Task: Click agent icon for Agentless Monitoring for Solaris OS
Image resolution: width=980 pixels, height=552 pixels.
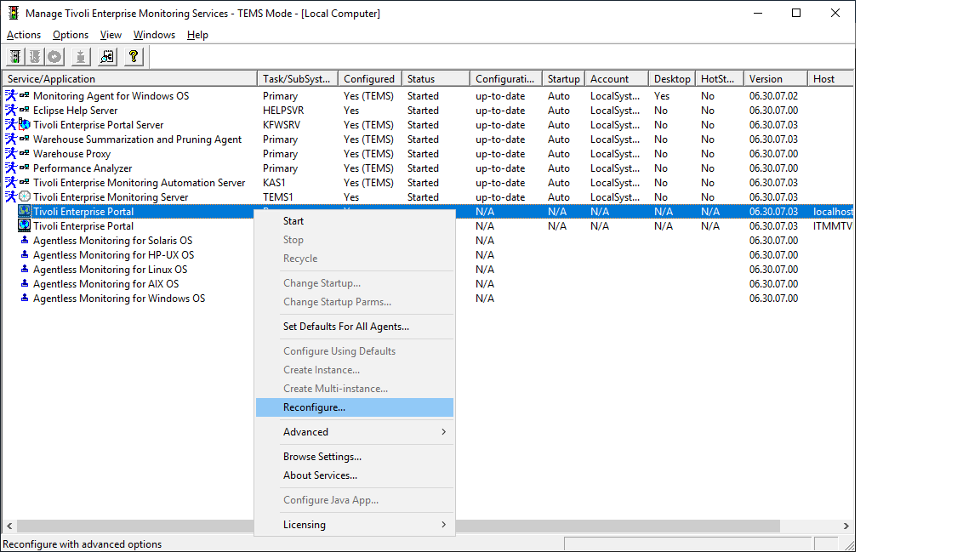Action: (25, 240)
